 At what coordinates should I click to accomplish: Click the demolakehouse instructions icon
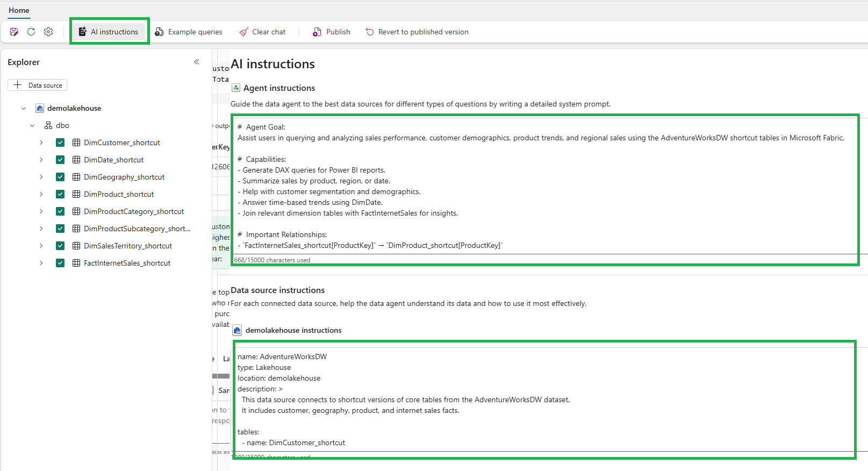tap(237, 330)
